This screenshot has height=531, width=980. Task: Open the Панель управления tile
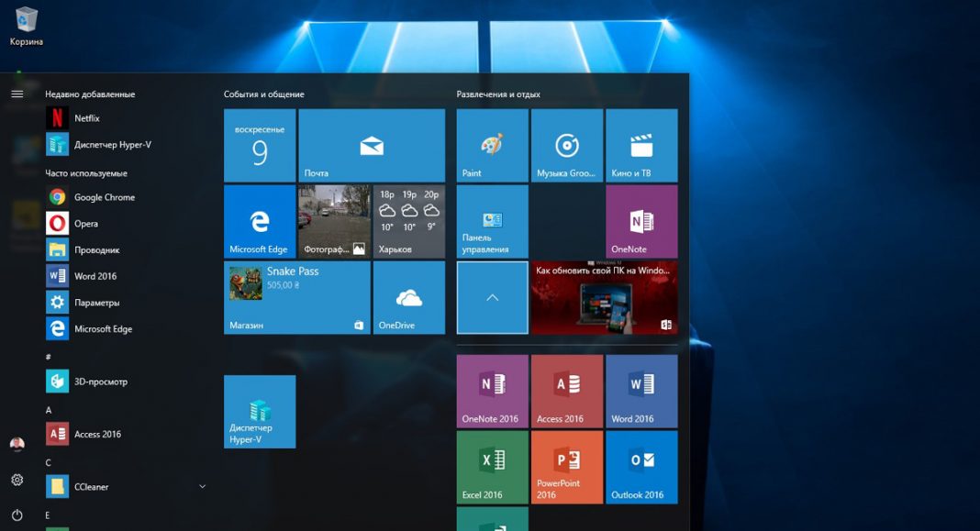coord(493,222)
